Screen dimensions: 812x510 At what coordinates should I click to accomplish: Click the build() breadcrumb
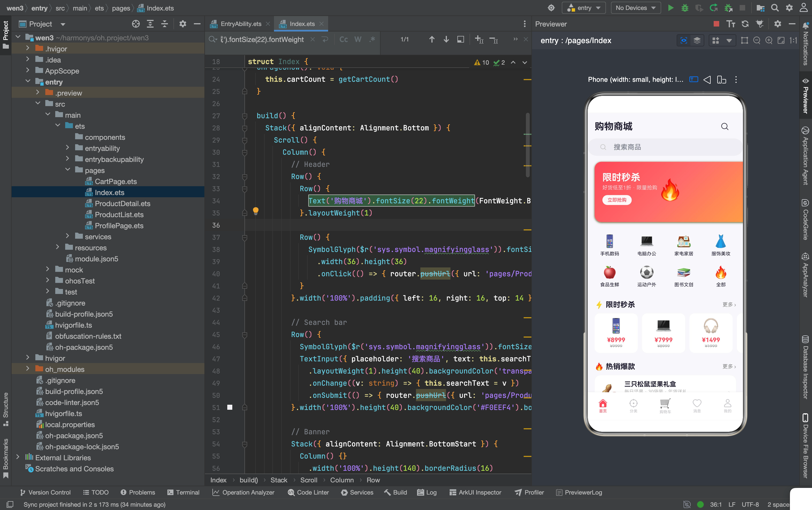(249, 480)
